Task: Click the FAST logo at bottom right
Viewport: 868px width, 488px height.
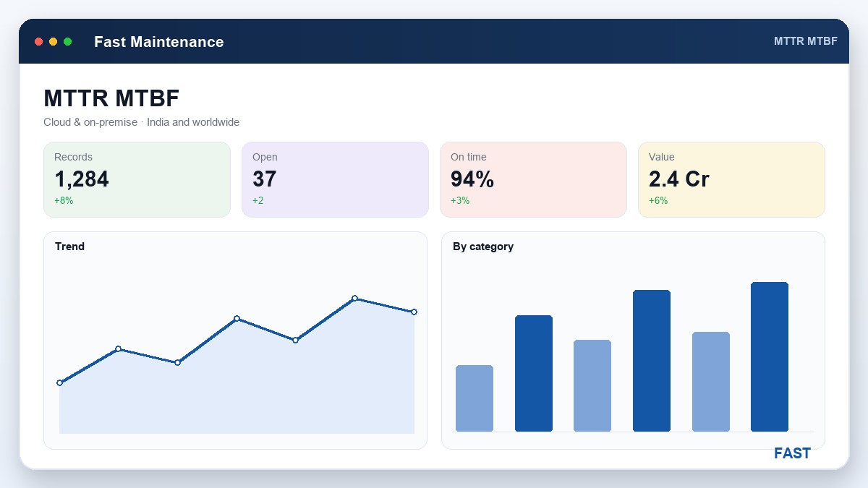Action: (x=792, y=453)
